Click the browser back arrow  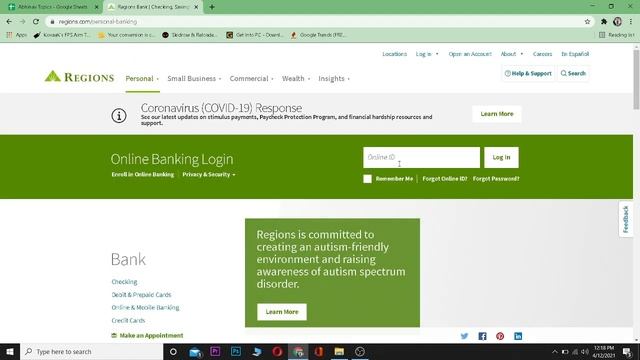point(9,22)
